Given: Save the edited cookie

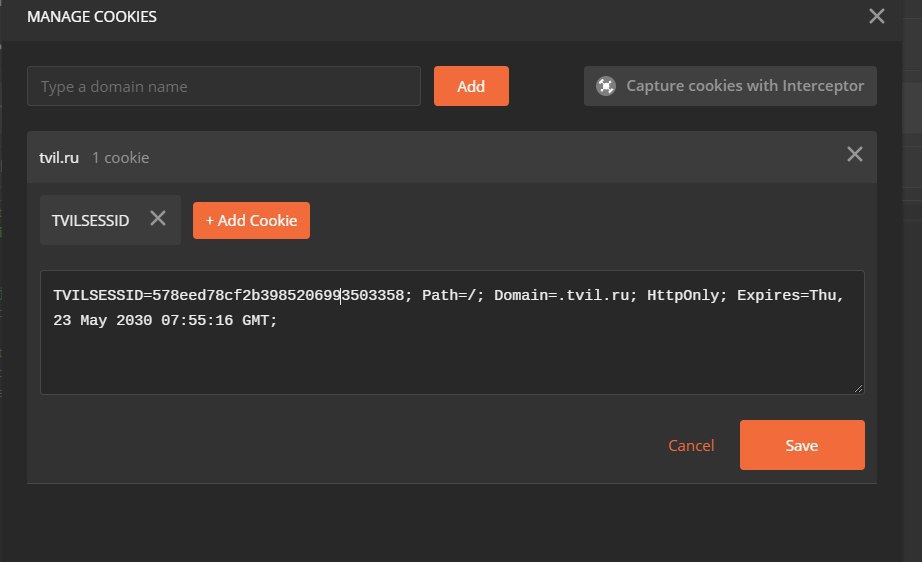Looking at the screenshot, I should [x=802, y=445].
